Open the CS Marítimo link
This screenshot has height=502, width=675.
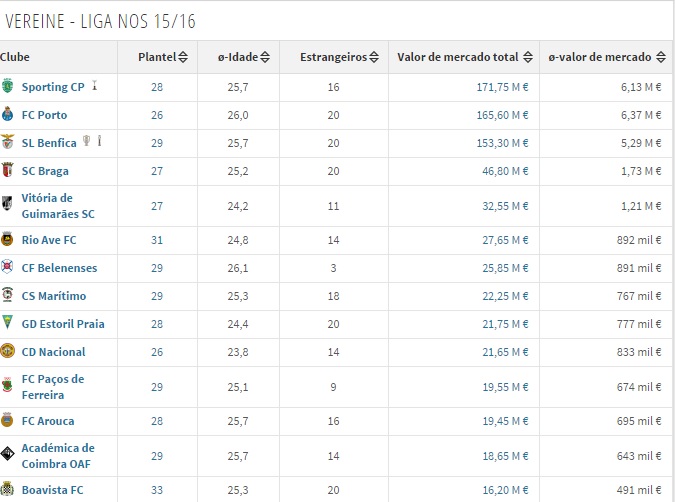(54, 296)
